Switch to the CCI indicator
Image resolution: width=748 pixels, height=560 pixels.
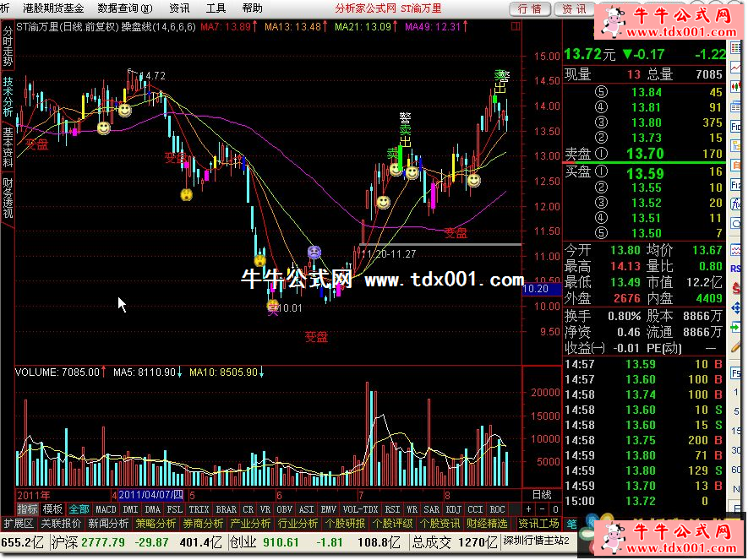tap(475, 509)
